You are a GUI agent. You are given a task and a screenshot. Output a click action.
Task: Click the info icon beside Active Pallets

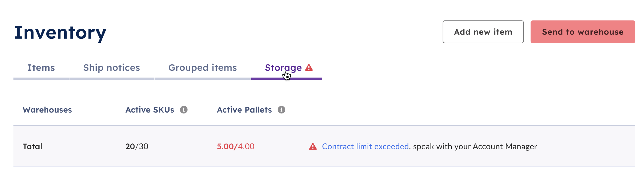pos(281,110)
